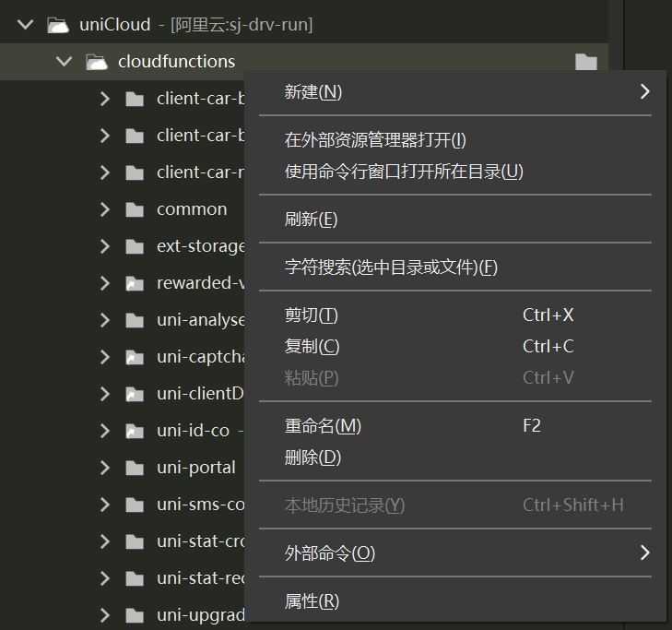This screenshot has height=630, width=672.
Task: Select 重命名(M) menu entry
Action: point(323,426)
